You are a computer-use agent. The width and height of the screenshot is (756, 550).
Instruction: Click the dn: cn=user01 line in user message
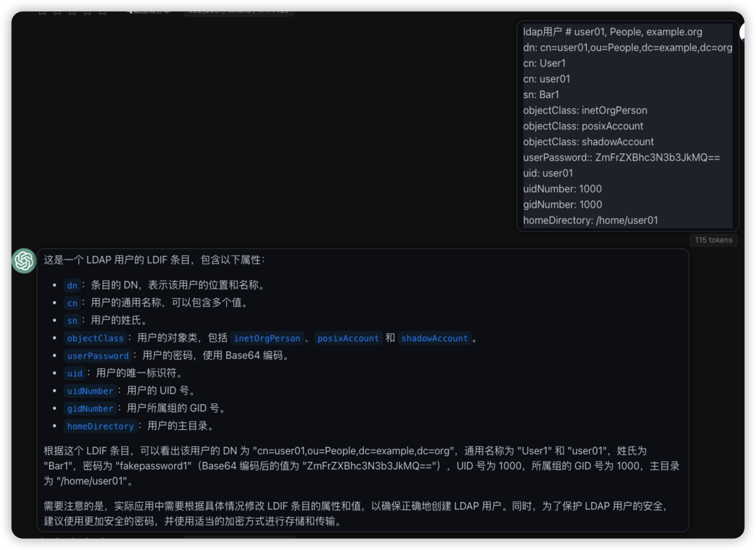(x=627, y=48)
